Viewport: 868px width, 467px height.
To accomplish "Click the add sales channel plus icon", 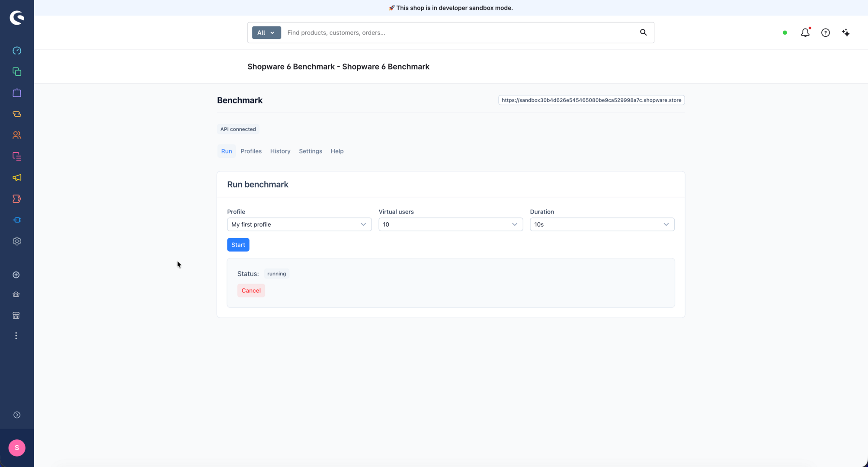I will click(16, 275).
